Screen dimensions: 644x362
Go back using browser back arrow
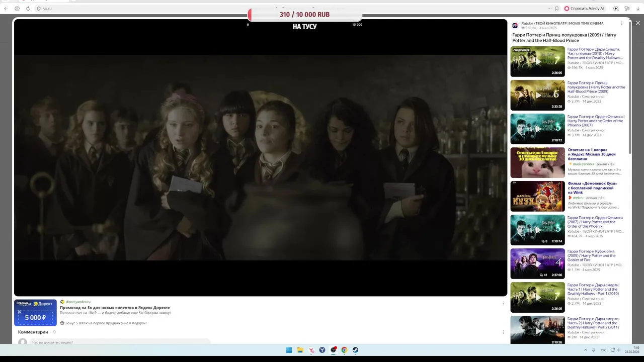pyautogui.click(x=6, y=9)
